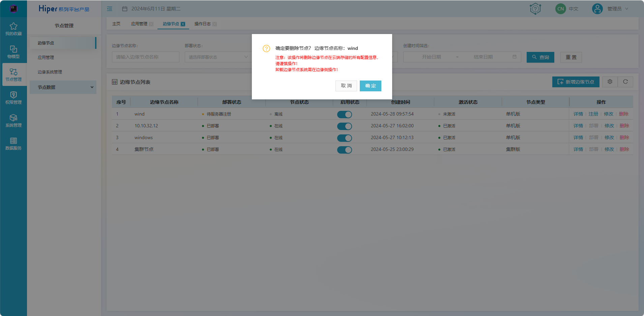644x316 pixels.
Task: Click the warning question icon in dialog
Action: click(x=266, y=49)
